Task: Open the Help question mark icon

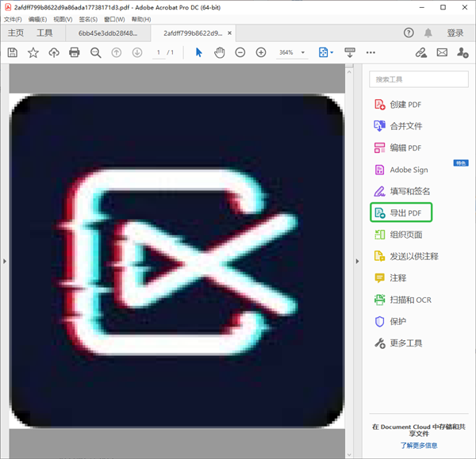Action: pos(409,33)
